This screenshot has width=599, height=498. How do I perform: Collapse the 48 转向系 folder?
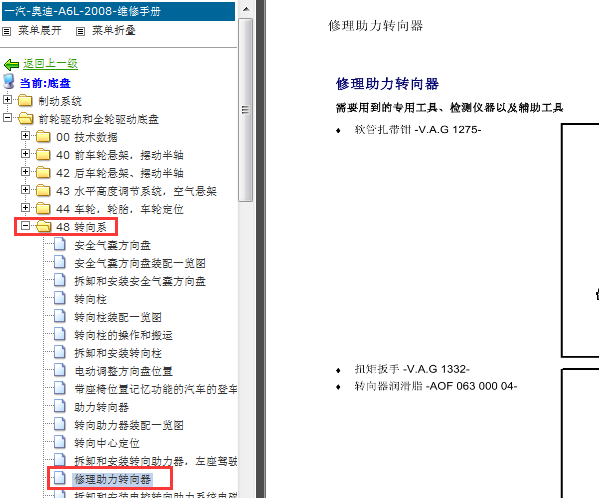[25, 226]
